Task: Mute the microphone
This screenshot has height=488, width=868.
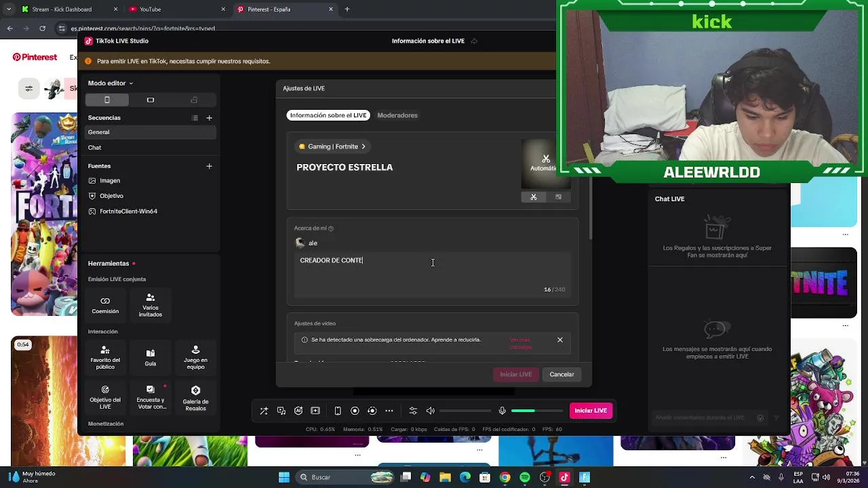Action: pyautogui.click(x=502, y=411)
